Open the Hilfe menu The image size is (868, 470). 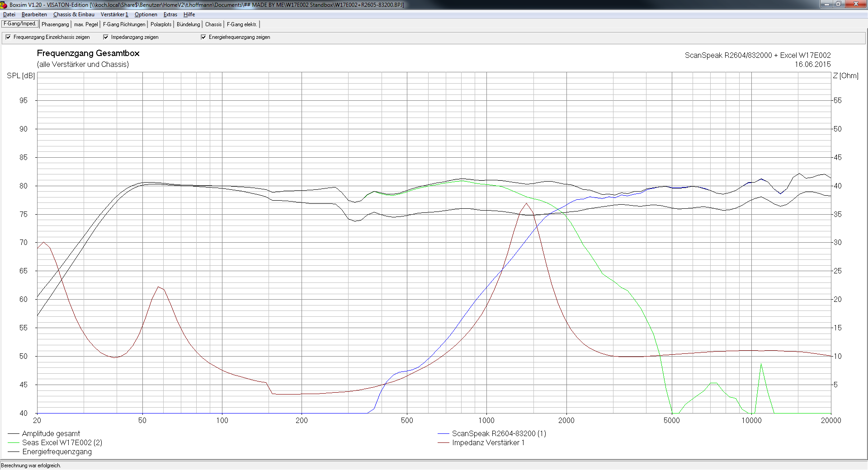pyautogui.click(x=189, y=14)
